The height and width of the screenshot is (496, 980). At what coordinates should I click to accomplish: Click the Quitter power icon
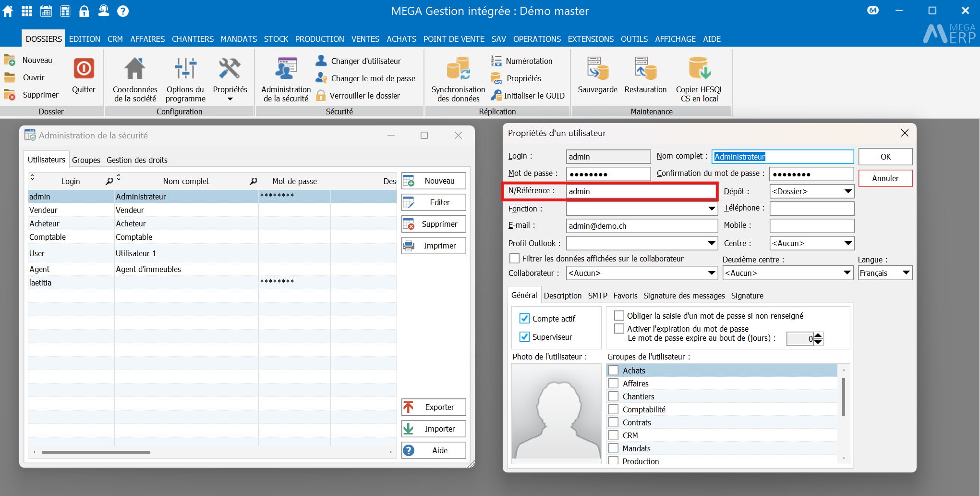[84, 69]
